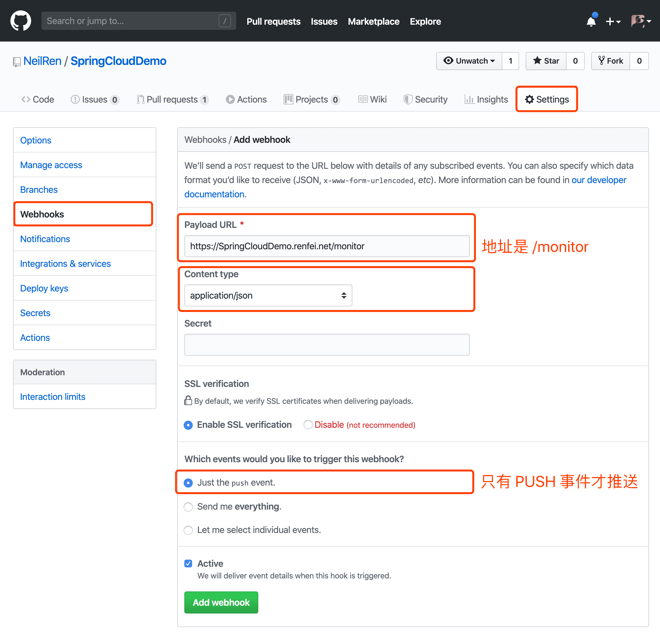Open Issues in top navigation
This screenshot has width=660, height=644.
pyautogui.click(x=324, y=21)
